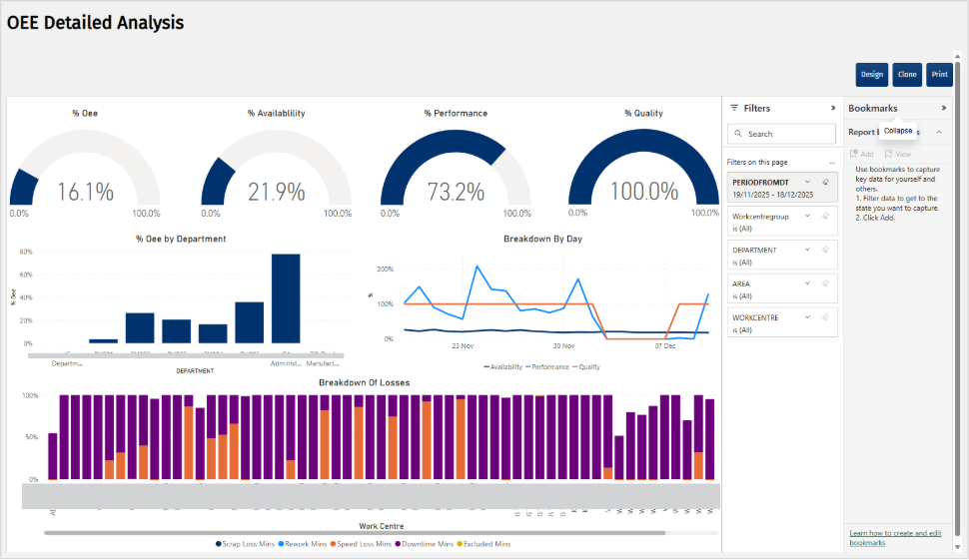Click the 73.2% Performance gauge value
Image resolution: width=969 pixels, height=560 pixels.
456,192
